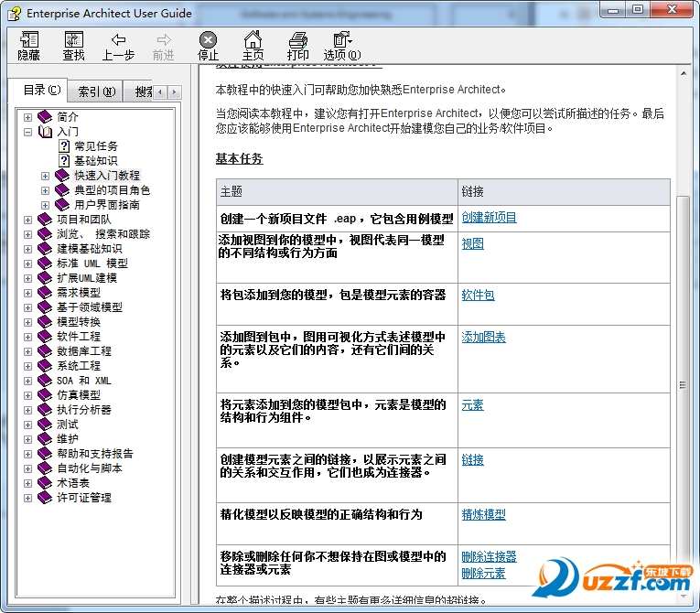Click the 基本任务 heading text

(240, 158)
